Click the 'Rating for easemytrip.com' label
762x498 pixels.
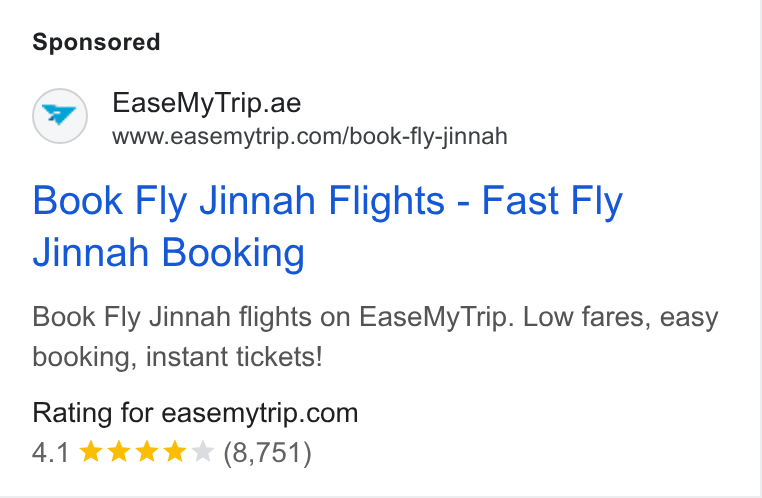tap(195, 413)
